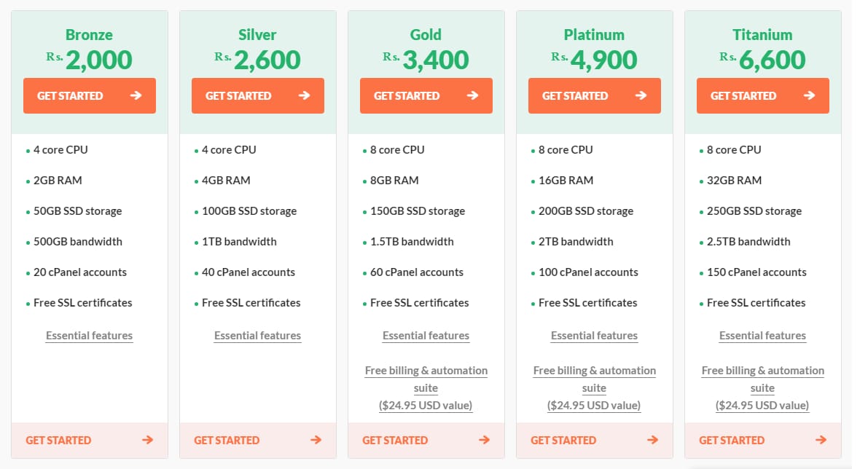Click the arrow icon in Silver top button
This screenshot has width=868, height=469.
coord(304,95)
